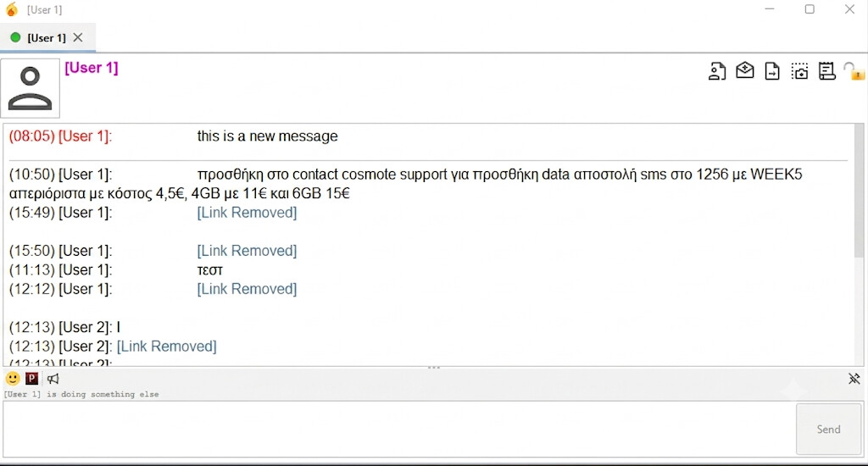Select the [User 1] chat tab

[39, 37]
